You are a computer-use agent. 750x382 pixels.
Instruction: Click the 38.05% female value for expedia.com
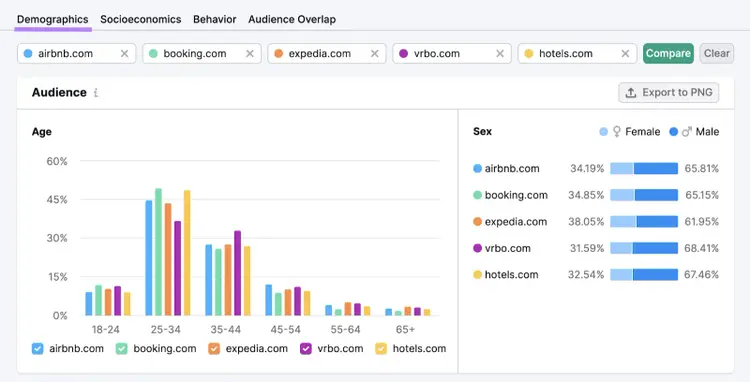pyautogui.click(x=586, y=221)
